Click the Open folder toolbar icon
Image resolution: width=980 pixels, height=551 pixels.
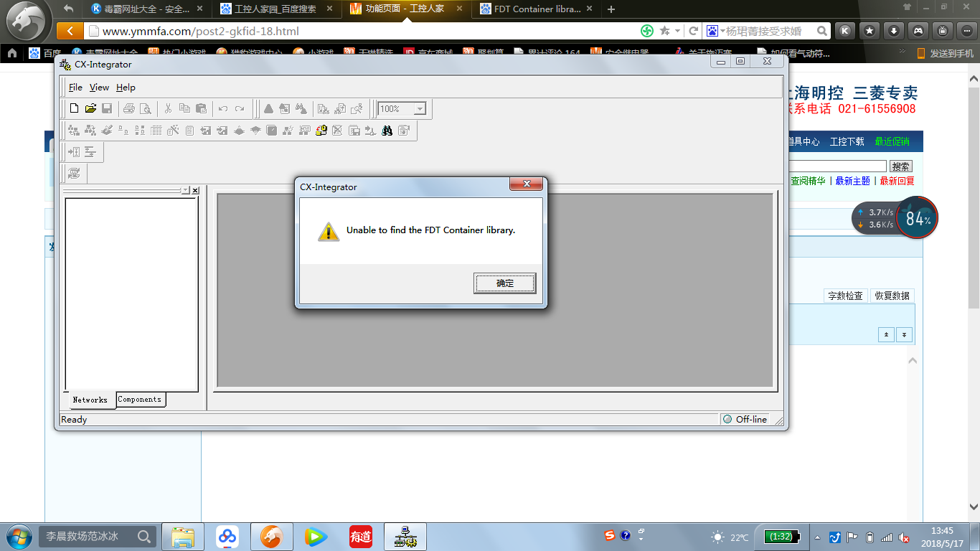pos(90,109)
